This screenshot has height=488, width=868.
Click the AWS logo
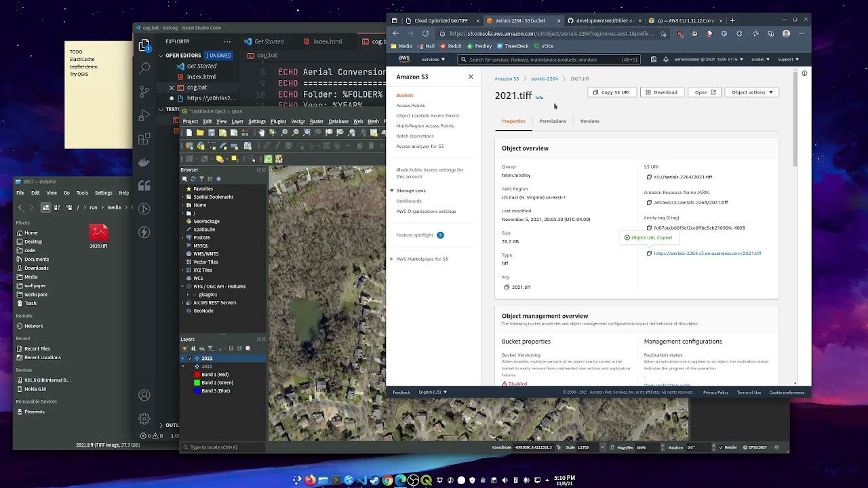404,60
